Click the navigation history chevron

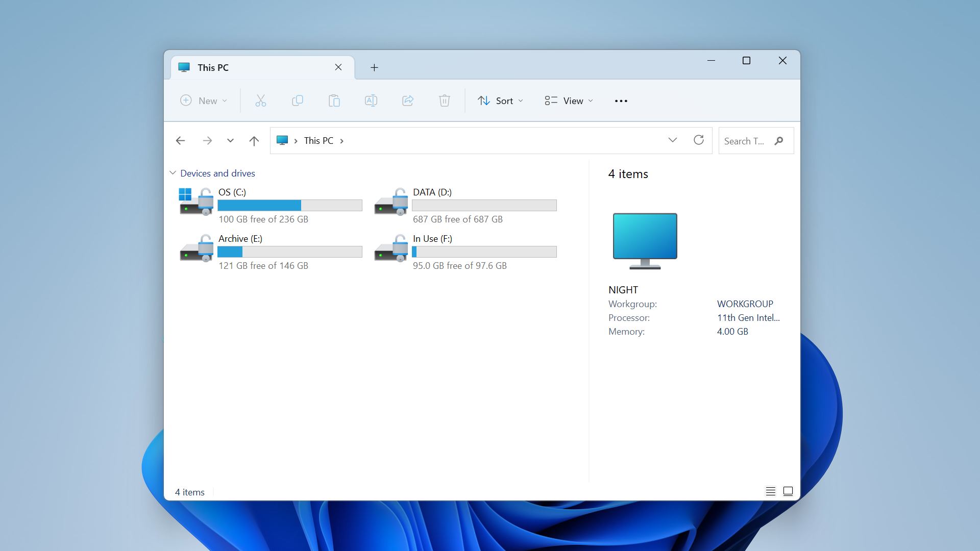click(230, 141)
